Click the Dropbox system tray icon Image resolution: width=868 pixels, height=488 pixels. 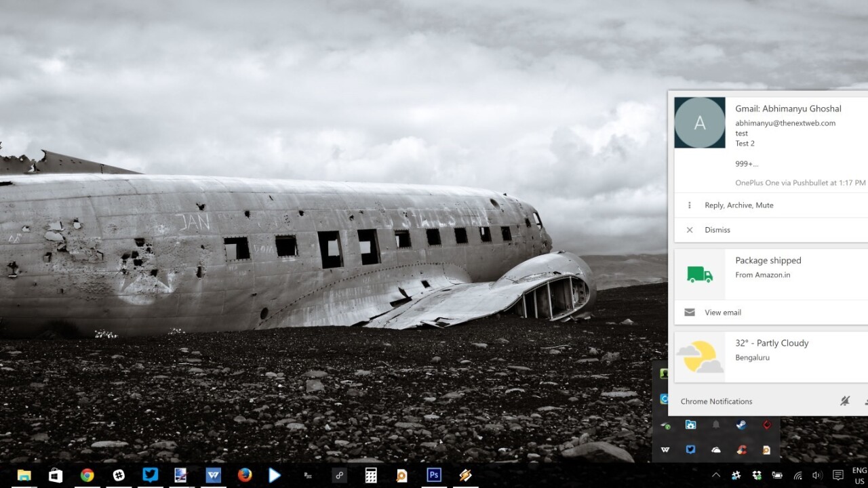pyautogui.click(x=757, y=475)
